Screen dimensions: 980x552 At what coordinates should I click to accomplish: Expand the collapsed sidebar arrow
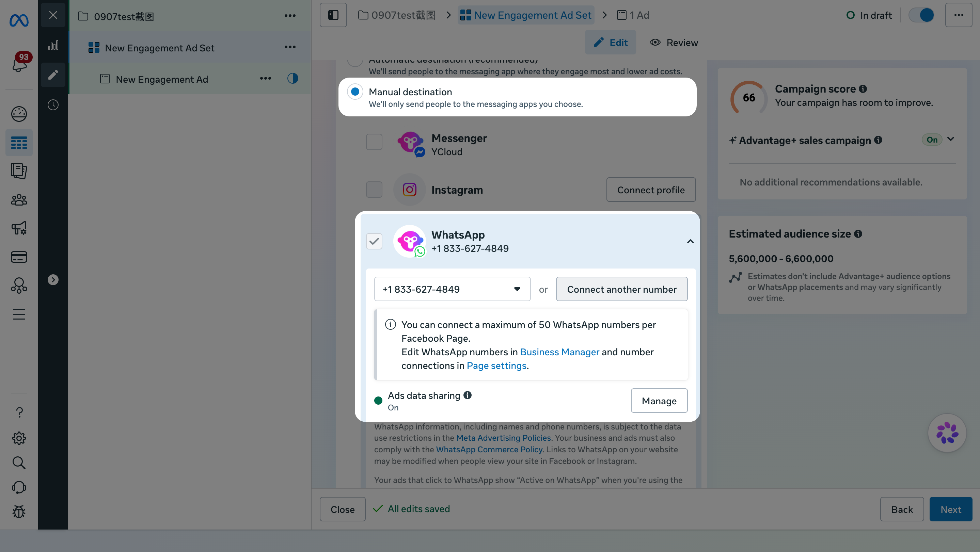click(x=53, y=280)
